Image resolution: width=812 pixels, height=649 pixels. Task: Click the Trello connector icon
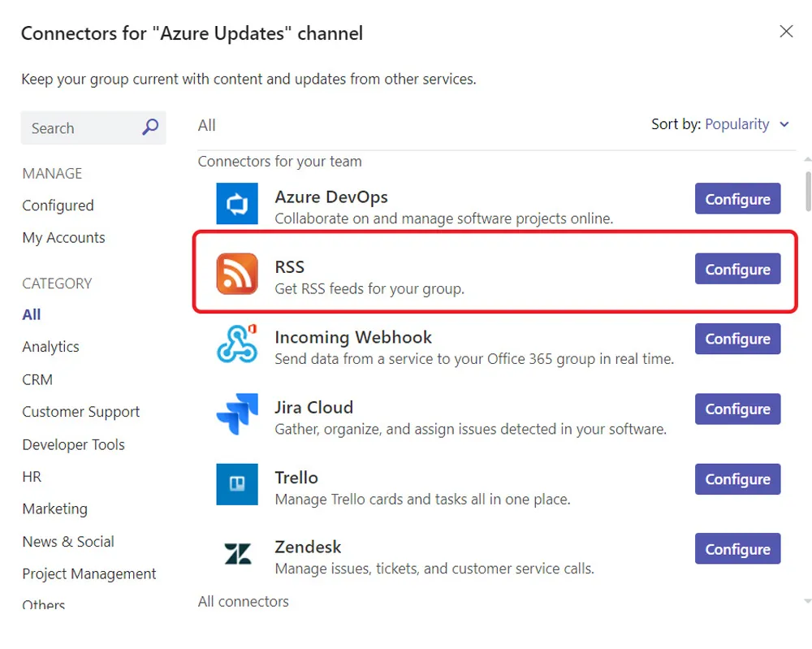pos(236,484)
